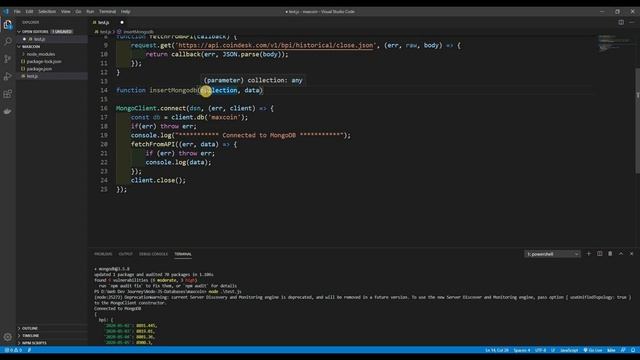
Task: Click the errors and warnings status indicator
Action: (13, 350)
